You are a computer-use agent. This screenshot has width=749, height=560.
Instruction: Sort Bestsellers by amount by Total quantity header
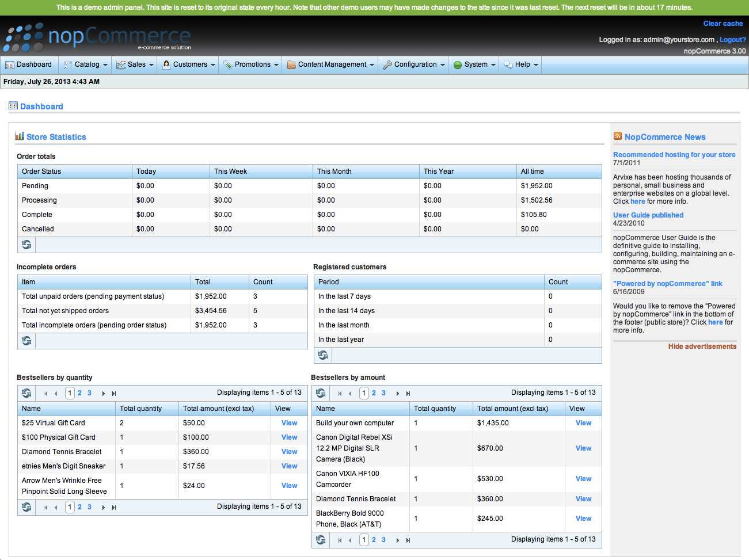point(435,409)
